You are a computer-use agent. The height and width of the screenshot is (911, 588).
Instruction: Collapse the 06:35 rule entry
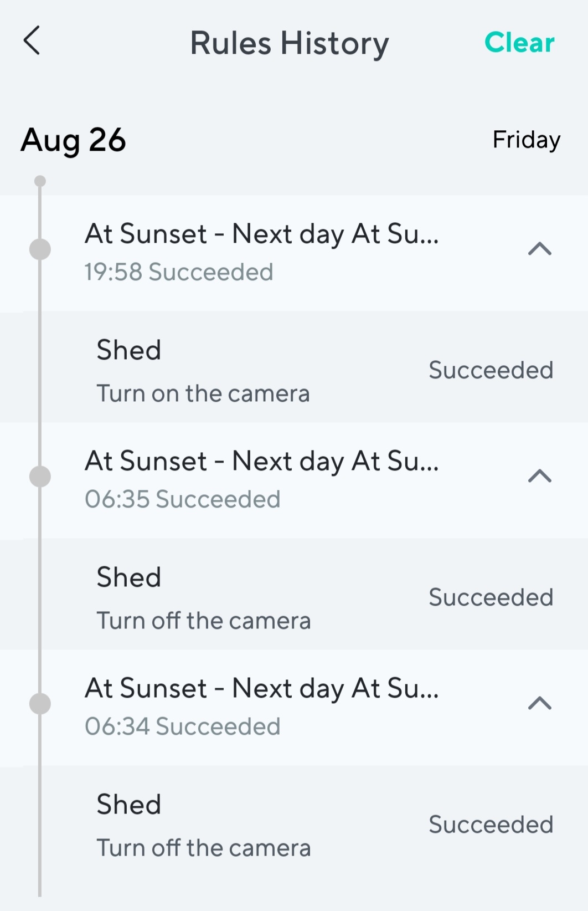(540, 476)
